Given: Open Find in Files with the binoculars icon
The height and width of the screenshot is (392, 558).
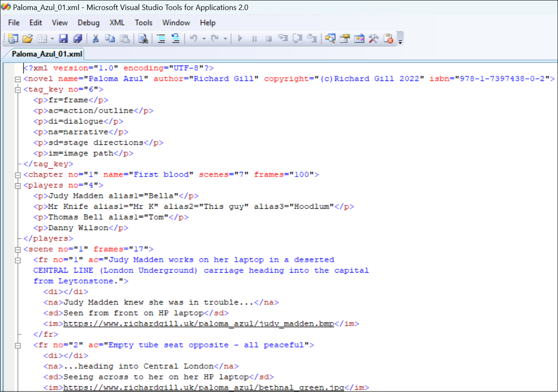Looking at the screenshot, I should point(143,38).
